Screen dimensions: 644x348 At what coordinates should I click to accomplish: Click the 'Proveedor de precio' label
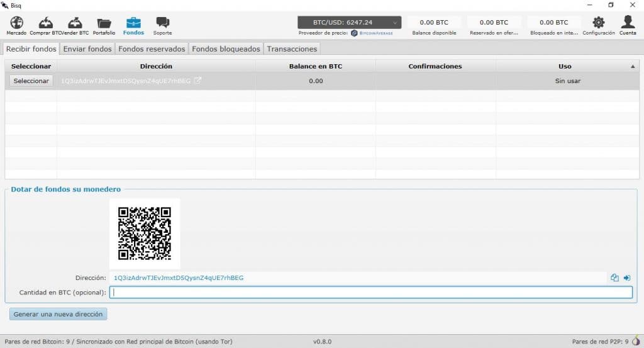tap(323, 33)
